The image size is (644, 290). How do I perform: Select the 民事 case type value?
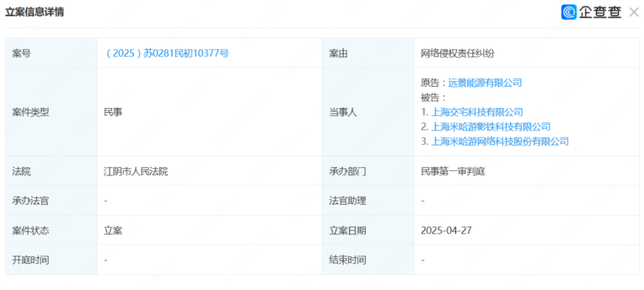click(x=113, y=112)
